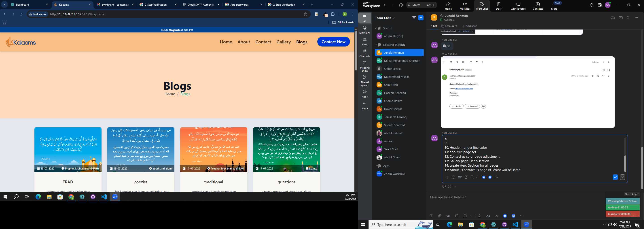644x229 pixels.
Task: Add a reaction to the 6:59 PM message
Action: click(449, 186)
